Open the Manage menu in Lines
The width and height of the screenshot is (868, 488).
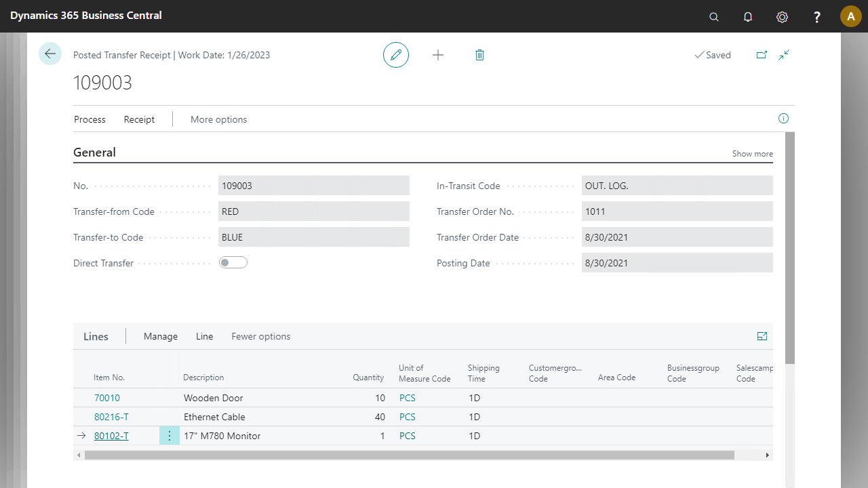(x=161, y=336)
